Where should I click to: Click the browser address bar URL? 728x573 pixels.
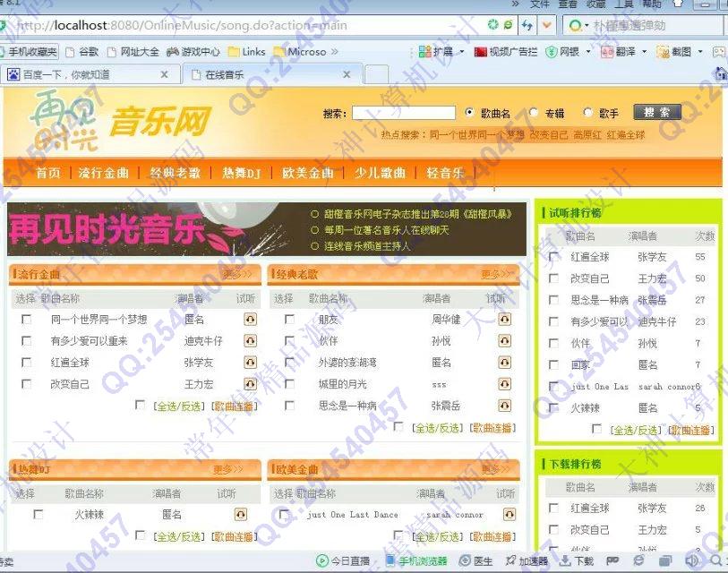(x=181, y=25)
